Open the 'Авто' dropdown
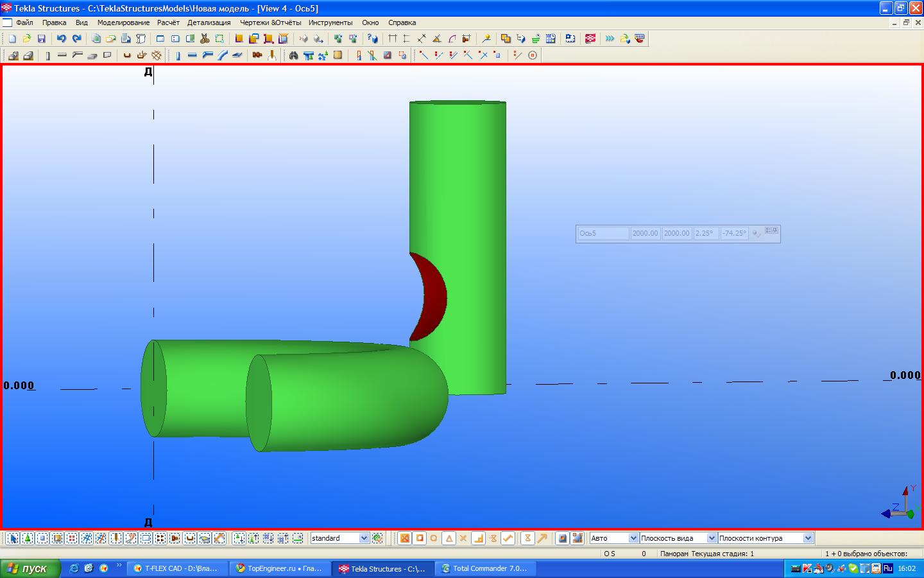 point(633,538)
